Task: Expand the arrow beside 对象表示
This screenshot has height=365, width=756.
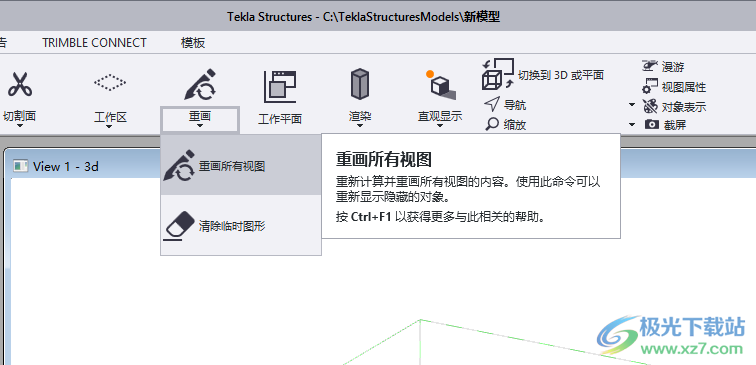Action: [x=632, y=105]
